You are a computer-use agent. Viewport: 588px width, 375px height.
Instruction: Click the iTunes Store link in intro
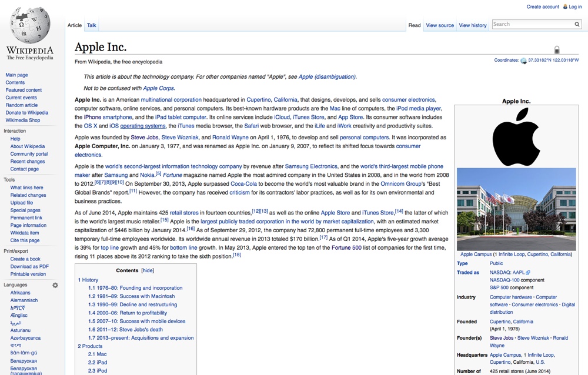308,117
